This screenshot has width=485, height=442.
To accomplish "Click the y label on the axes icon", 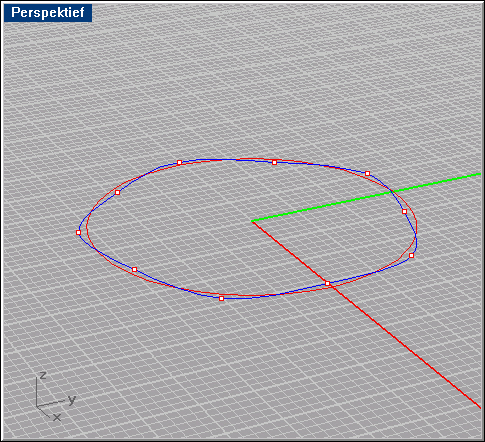I will pyautogui.click(x=72, y=399).
